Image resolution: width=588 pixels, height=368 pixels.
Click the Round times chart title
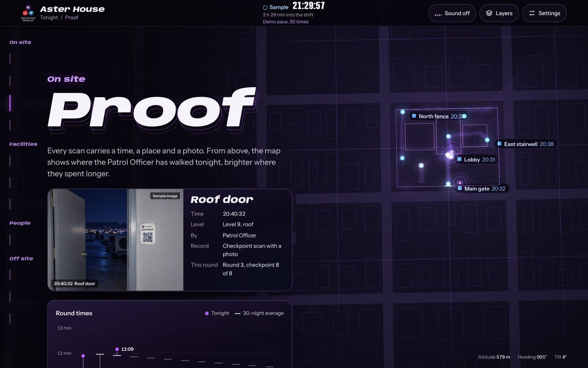click(74, 313)
